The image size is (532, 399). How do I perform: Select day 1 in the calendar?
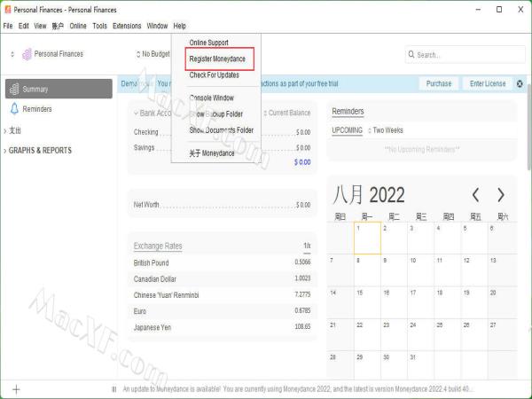pyautogui.click(x=367, y=239)
